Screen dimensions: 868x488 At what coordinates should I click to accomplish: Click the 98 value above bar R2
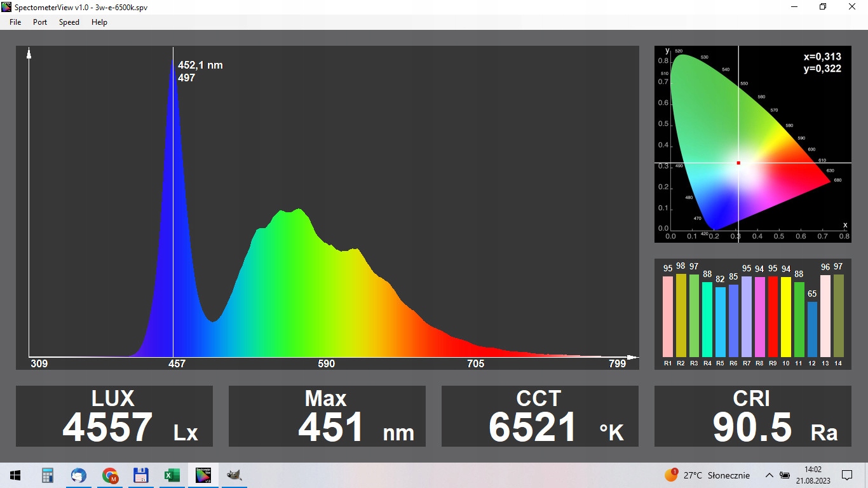click(x=681, y=266)
